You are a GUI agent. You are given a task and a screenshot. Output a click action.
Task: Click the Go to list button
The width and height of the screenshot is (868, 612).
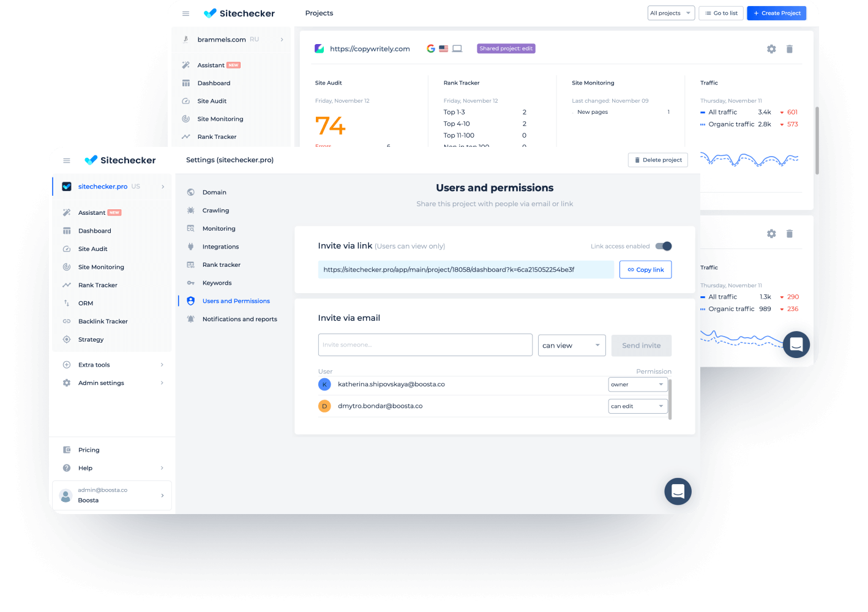click(721, 13)
